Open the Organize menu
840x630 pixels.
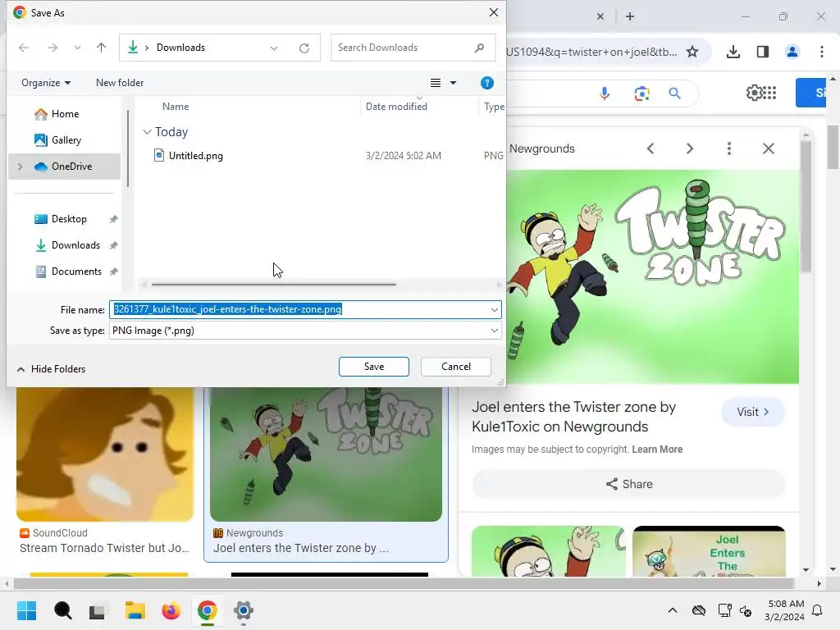[46, 83]
